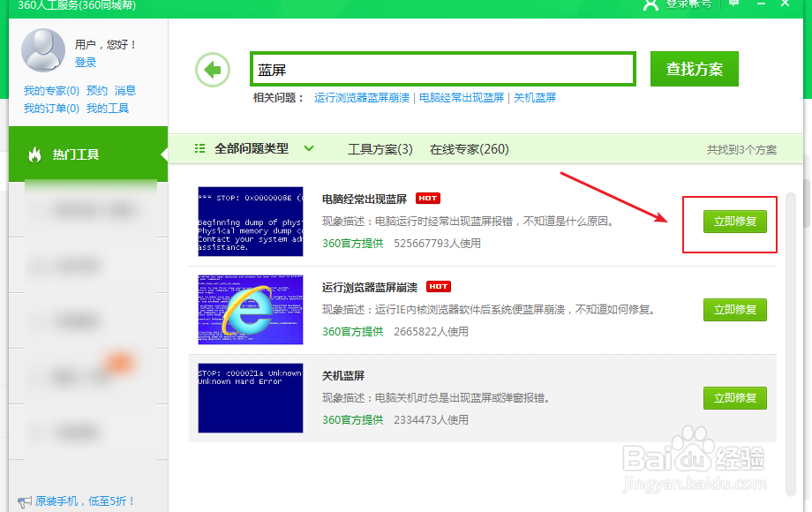Image resolution: width=812 pixels, height=512 pixels.
Task: Click the list icon beside 全部问题类型
Action: click(x=199, y=148)
